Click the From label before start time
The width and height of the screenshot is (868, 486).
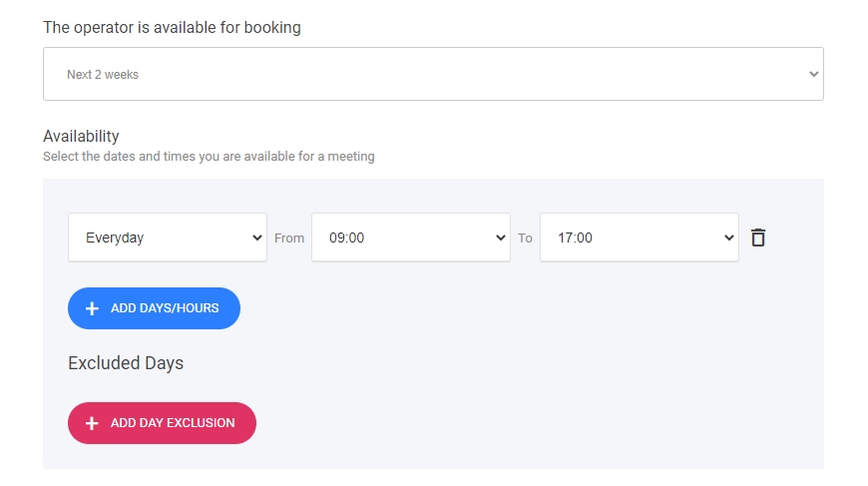tap(289, 239)
